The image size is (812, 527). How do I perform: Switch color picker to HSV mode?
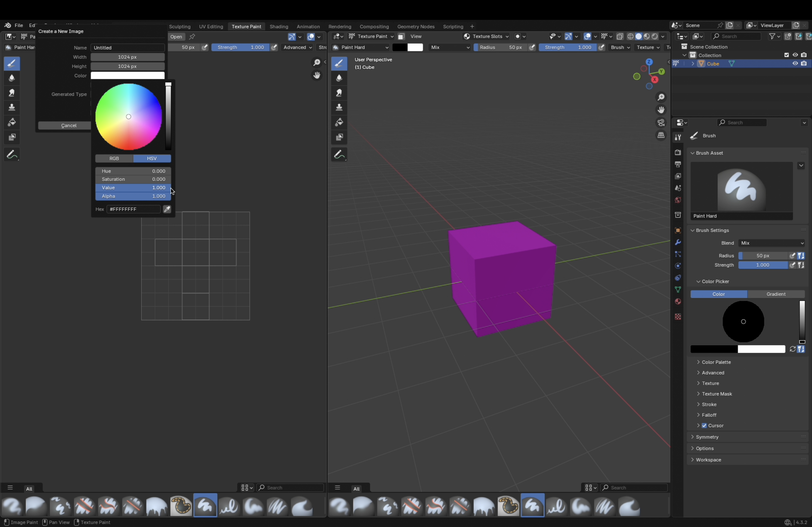152,159
